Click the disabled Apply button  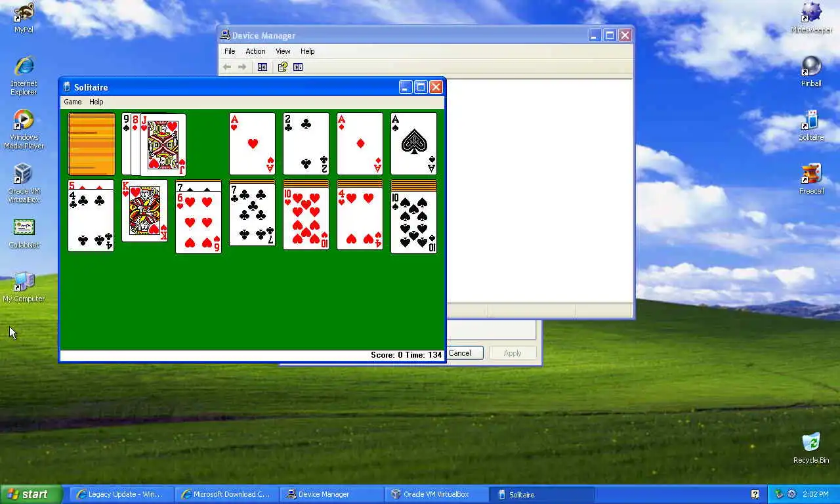point(513,353)
